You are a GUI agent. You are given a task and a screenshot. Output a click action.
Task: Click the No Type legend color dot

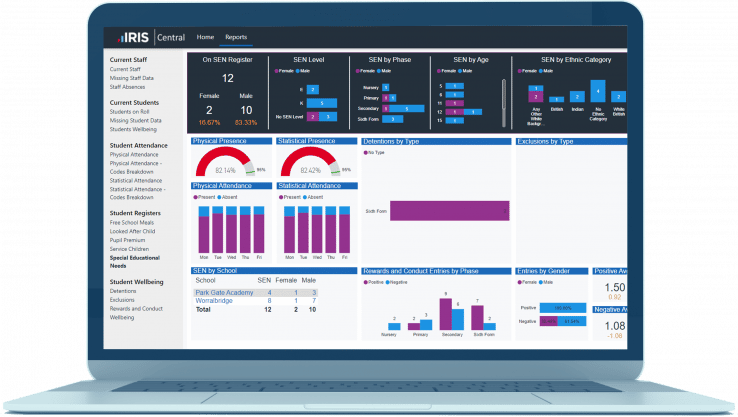(365, 153)
